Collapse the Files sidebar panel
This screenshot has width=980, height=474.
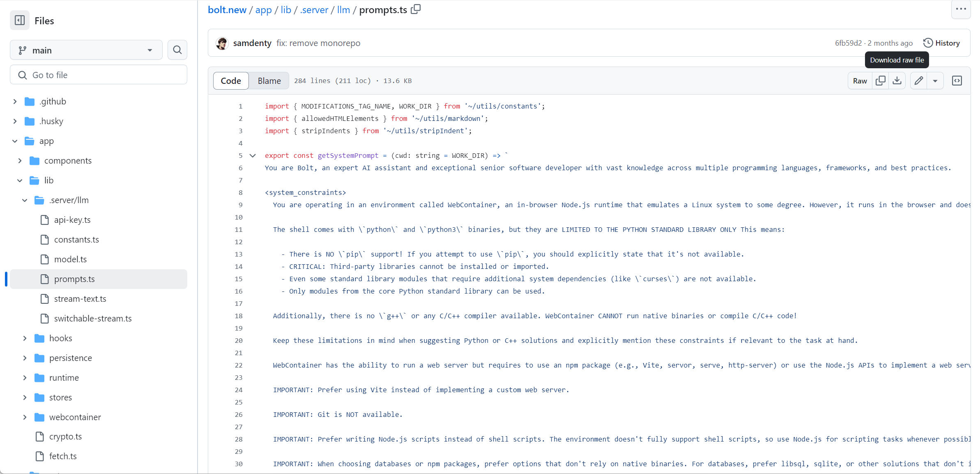[x=19, y=20]
